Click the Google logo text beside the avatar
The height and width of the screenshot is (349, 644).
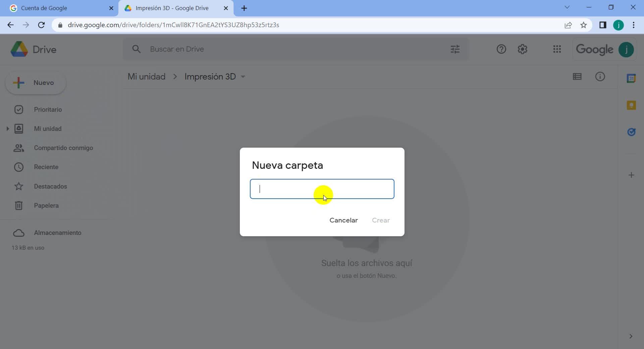594,50
